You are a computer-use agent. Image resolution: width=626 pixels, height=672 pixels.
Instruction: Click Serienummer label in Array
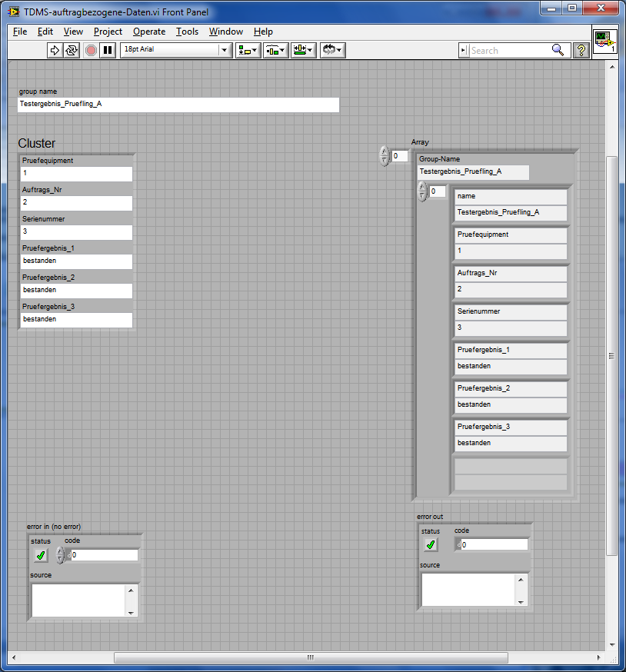(x=511, y=312)
